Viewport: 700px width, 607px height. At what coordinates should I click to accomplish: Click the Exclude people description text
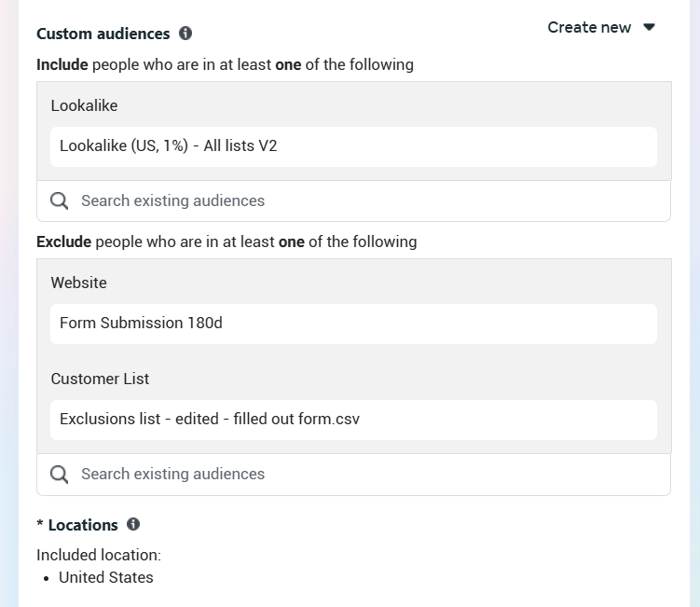226,241
